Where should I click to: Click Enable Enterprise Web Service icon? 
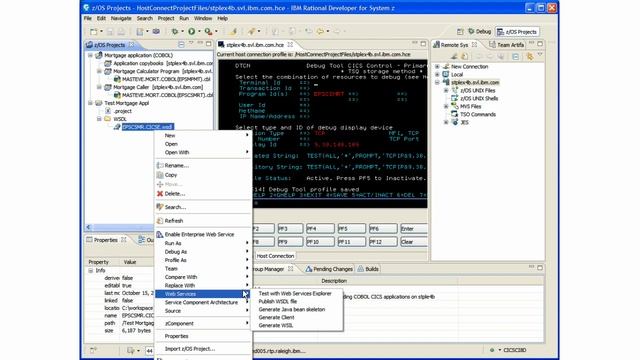coord(160,234)
